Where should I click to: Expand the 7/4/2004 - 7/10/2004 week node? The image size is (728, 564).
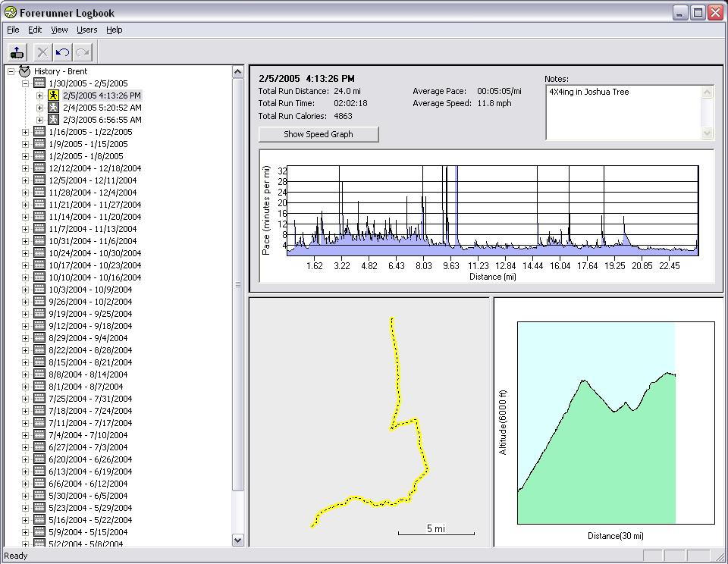[26, 435]
